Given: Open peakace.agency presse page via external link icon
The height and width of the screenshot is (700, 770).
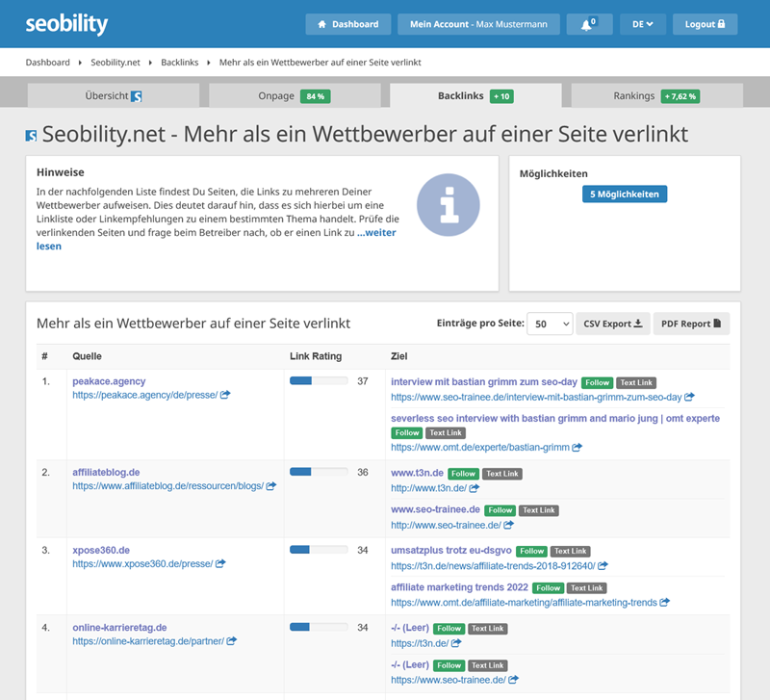Looking at the screenshot, I should (x=224, y=396).
